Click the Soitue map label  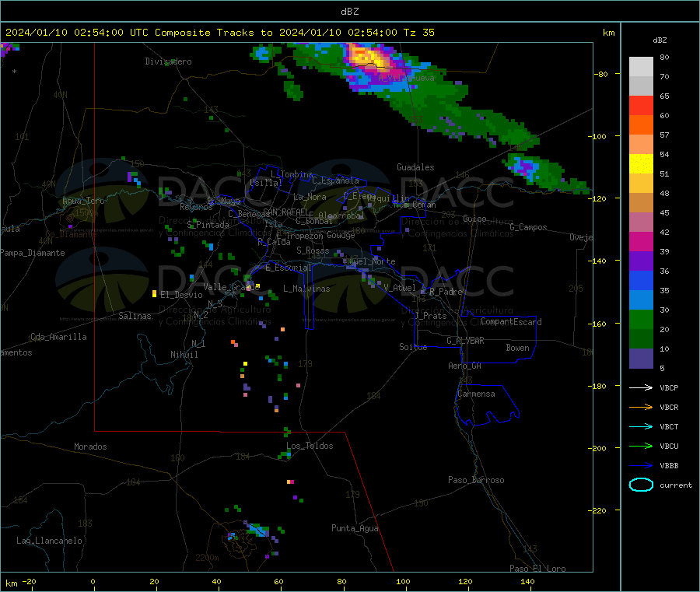(x=413, y=347)
